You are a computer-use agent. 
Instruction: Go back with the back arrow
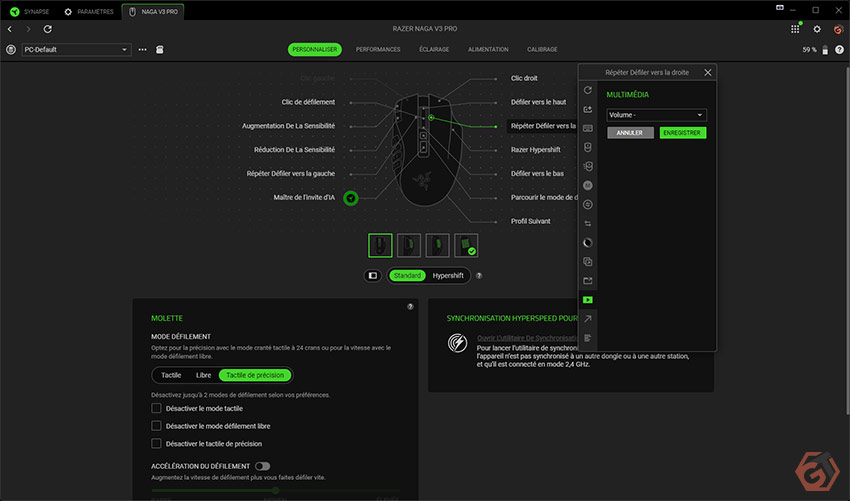pos(10,29)
